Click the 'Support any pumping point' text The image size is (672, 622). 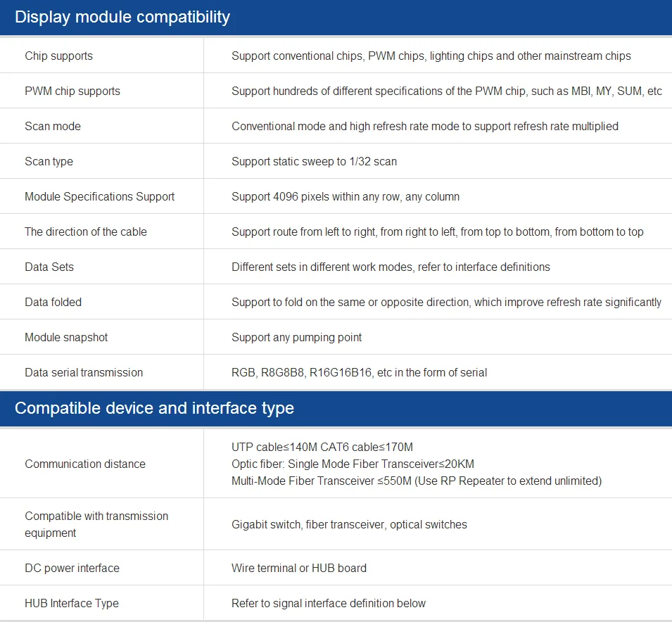296,338
